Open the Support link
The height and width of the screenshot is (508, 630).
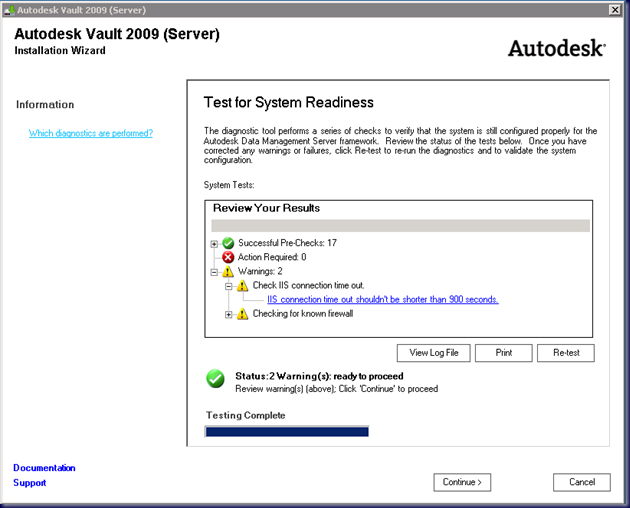30,483
